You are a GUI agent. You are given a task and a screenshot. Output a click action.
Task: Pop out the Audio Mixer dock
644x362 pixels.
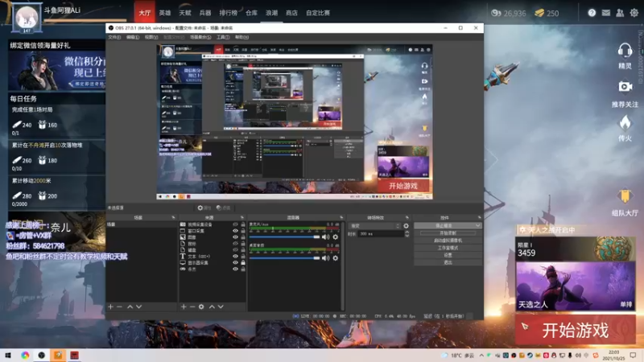pyautogui.click(x=341, y=217)
